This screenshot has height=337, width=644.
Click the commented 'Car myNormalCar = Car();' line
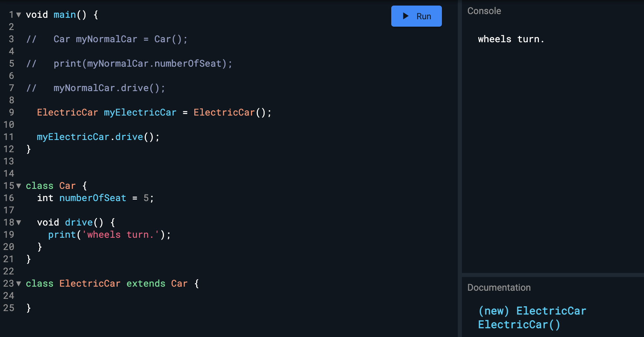[107, 39]
